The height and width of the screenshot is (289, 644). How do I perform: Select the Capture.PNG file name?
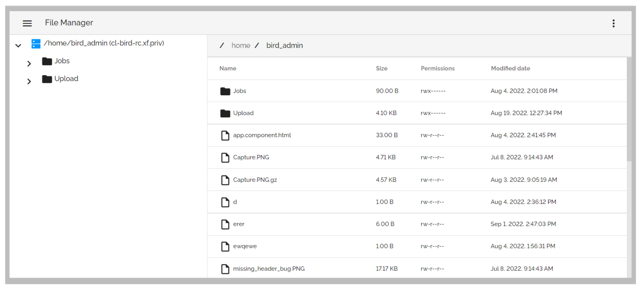coord(251,158)
